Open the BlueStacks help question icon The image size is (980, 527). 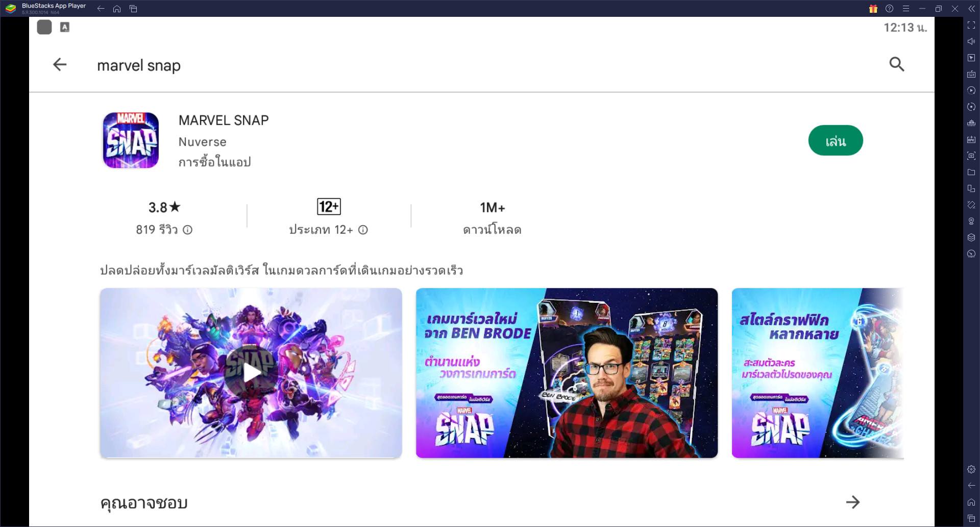pos(890,9)
